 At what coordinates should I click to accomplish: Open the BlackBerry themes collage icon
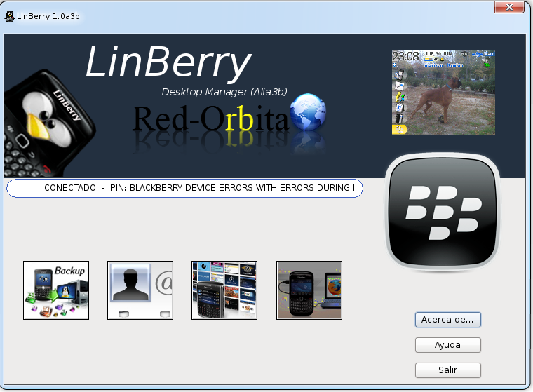(224, 290)
